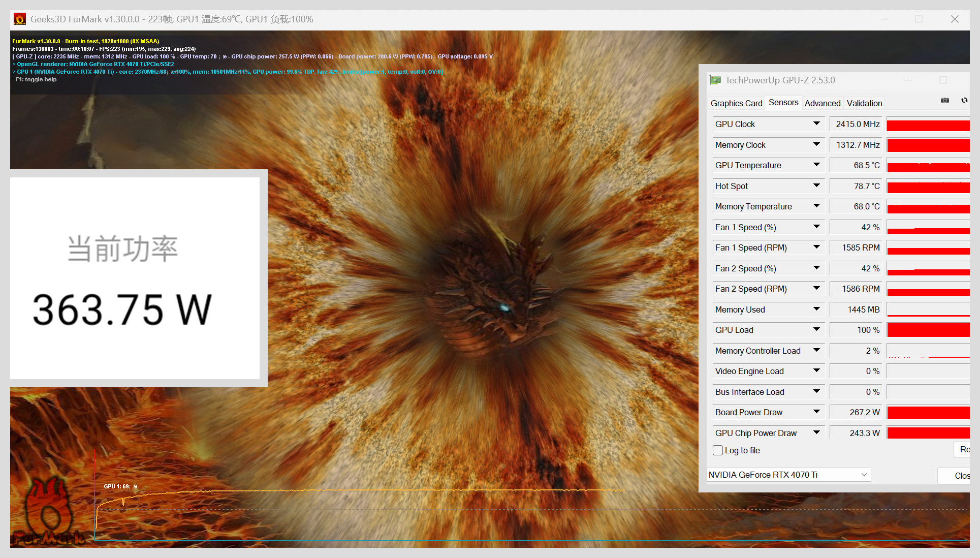Open the NVIDIA GeForce RTX 4070 Ti selector
The width and height of the screenshot is (980, 558).
(x=788, y=475)
